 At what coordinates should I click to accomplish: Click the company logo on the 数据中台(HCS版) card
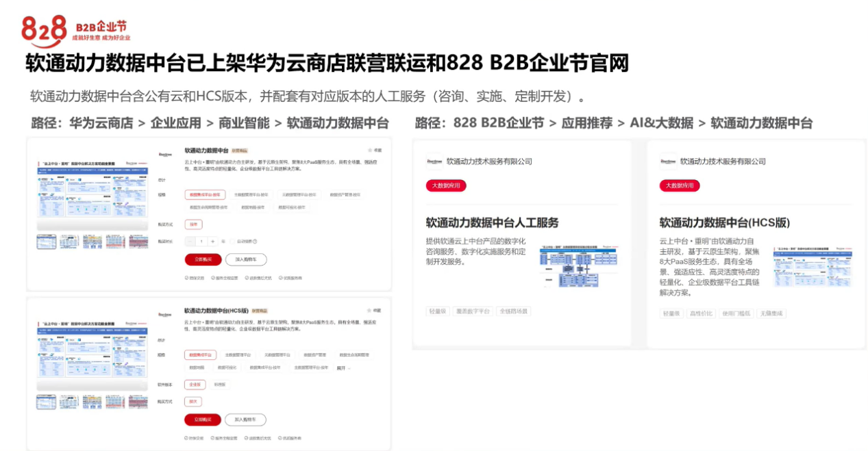click(x=668, y=162)
